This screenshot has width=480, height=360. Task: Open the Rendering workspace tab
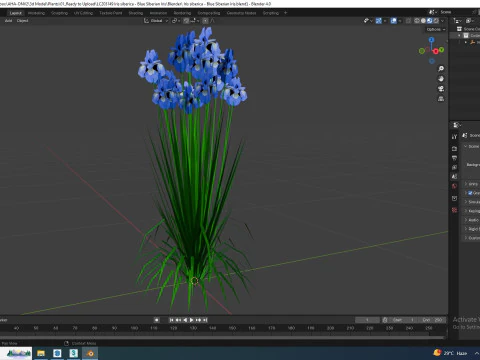pyautogui.click(x=182, y=13)
